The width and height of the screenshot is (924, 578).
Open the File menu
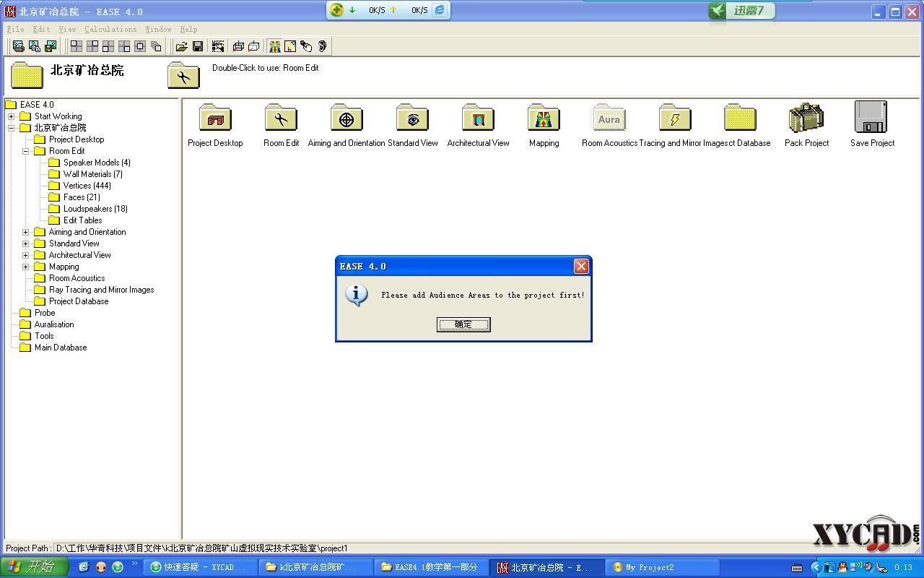pos(15,29)
